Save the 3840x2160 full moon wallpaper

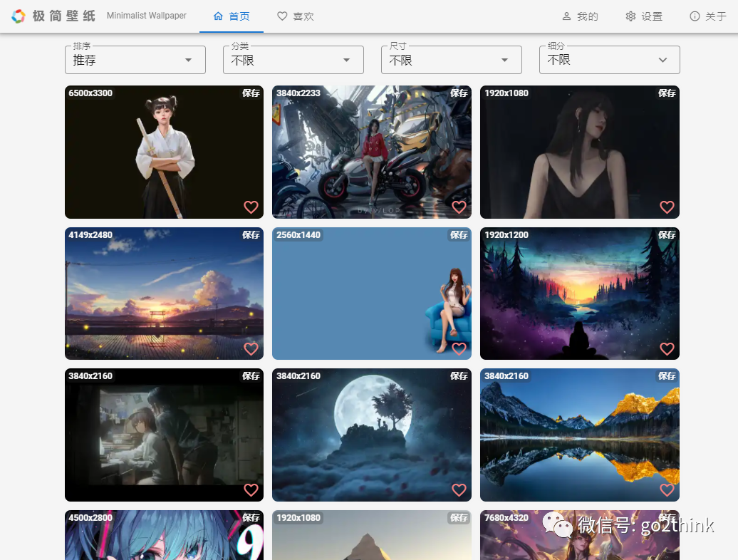(x=459, y=376)
